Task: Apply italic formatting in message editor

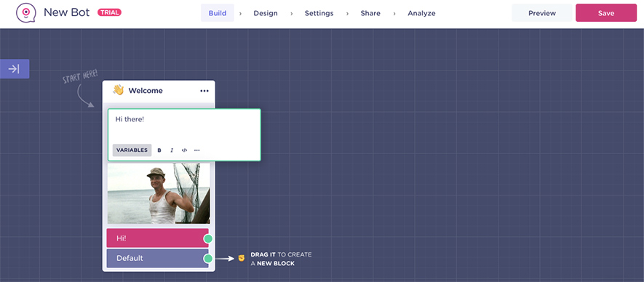Action: (172, 150)
